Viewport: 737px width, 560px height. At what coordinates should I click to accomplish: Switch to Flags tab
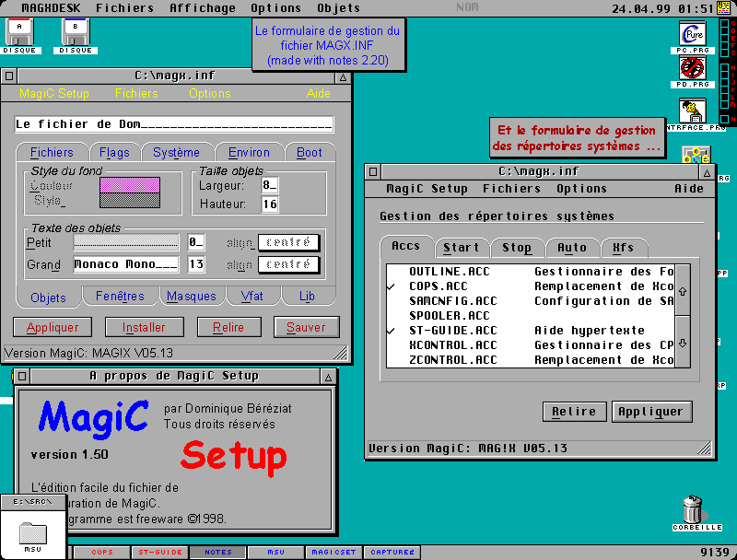114,152
